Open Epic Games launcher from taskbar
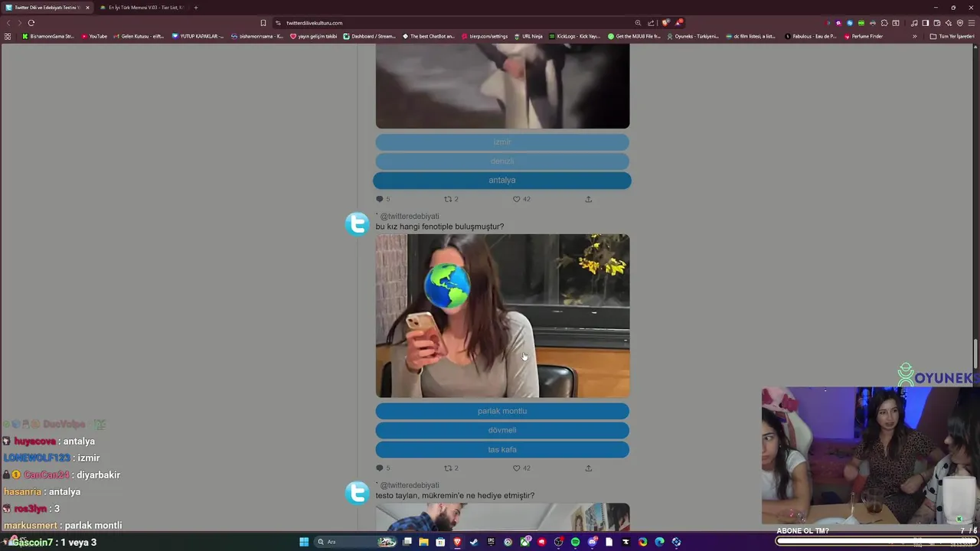The image size is (980, 551). pos(491,542)
